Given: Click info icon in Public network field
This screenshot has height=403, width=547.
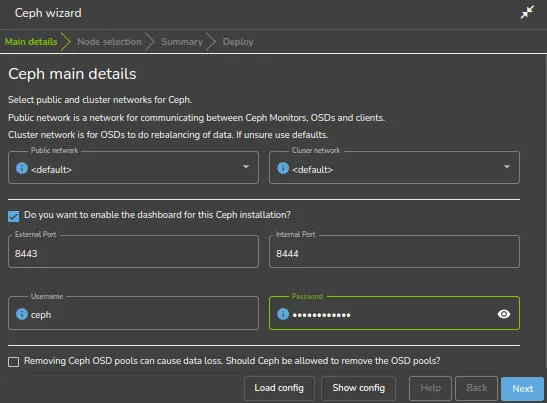Looking at the screenshot, I should [x=22, y=168].
